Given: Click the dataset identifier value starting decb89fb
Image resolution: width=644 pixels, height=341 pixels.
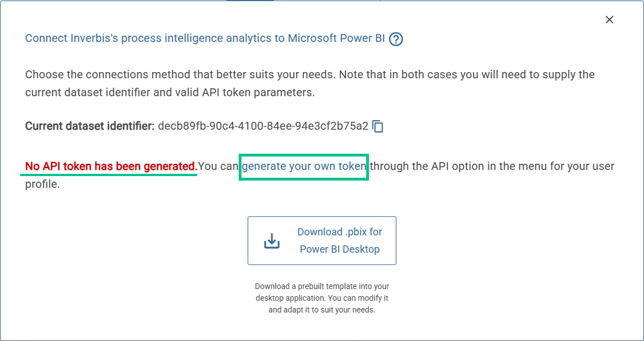Looking at the screenshot, I should (x=263, y=126).
